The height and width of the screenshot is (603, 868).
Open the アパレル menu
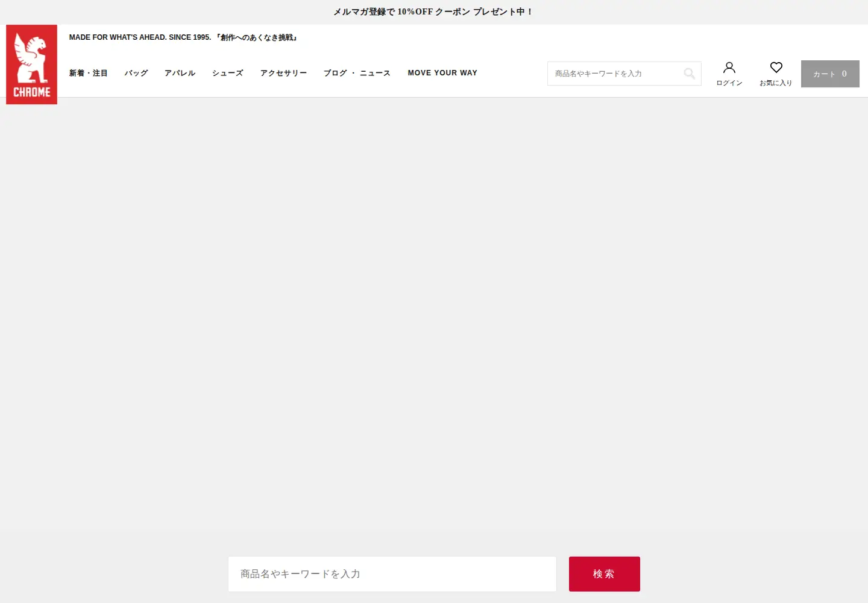(x=180, y=73)
